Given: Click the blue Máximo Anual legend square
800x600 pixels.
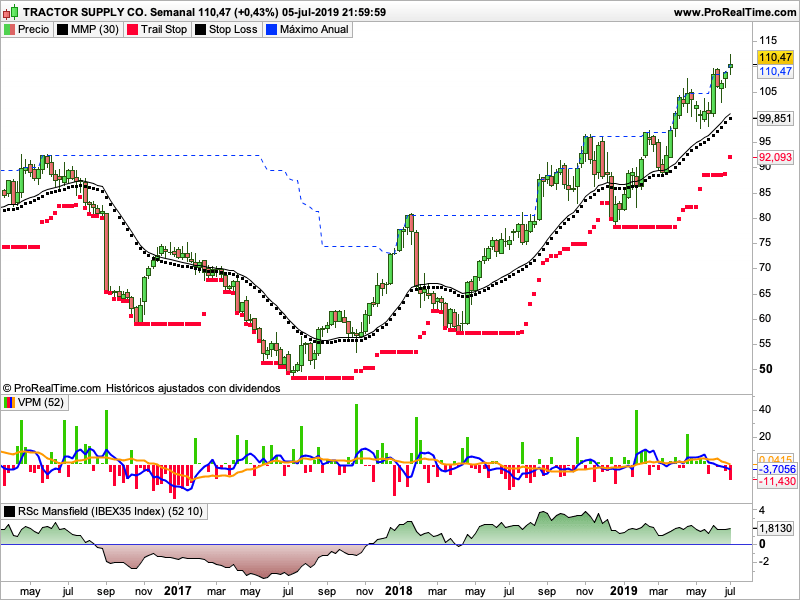Looking at the screenshot, I should (271, 30).
